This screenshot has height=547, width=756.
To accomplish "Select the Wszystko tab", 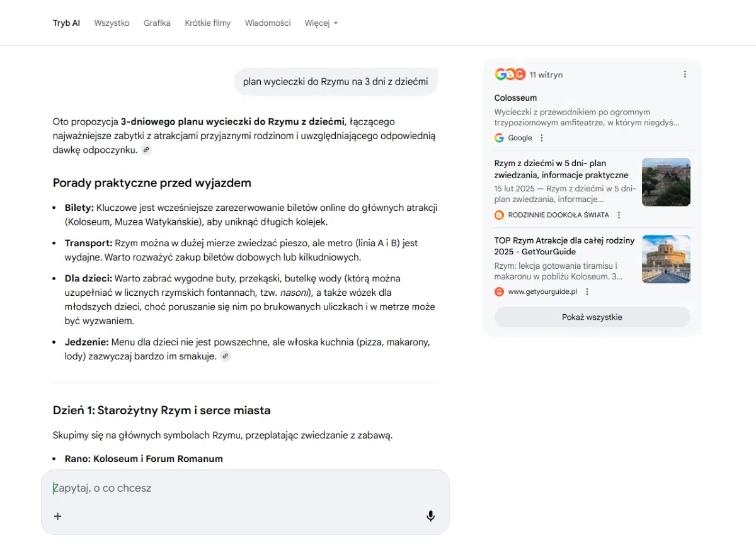I will click(x=112, y=23).
